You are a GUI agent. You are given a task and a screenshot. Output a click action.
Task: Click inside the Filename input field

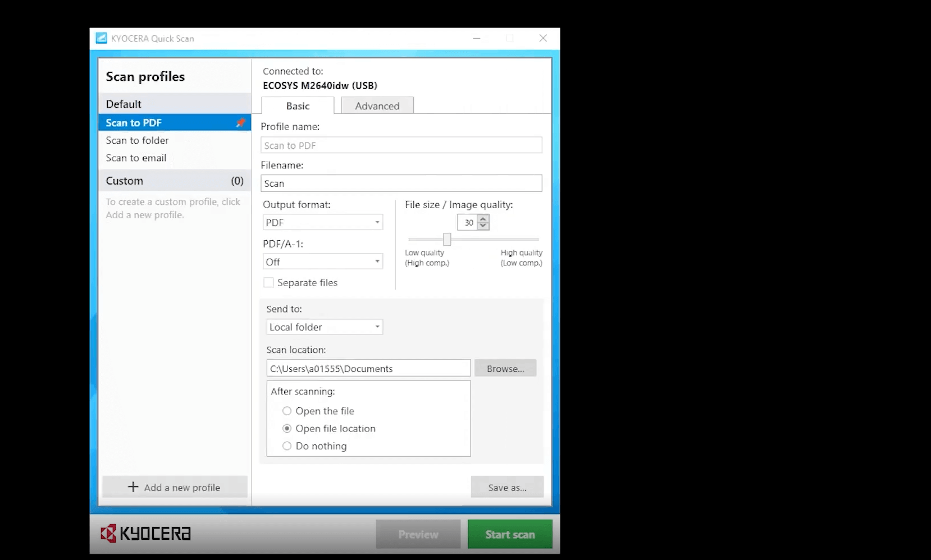click(400, 183)
